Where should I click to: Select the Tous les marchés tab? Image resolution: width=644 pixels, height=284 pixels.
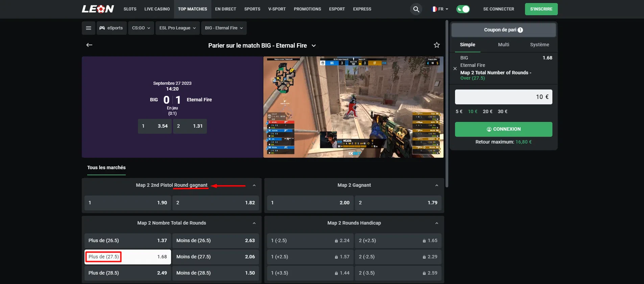(x=106, y=167)
